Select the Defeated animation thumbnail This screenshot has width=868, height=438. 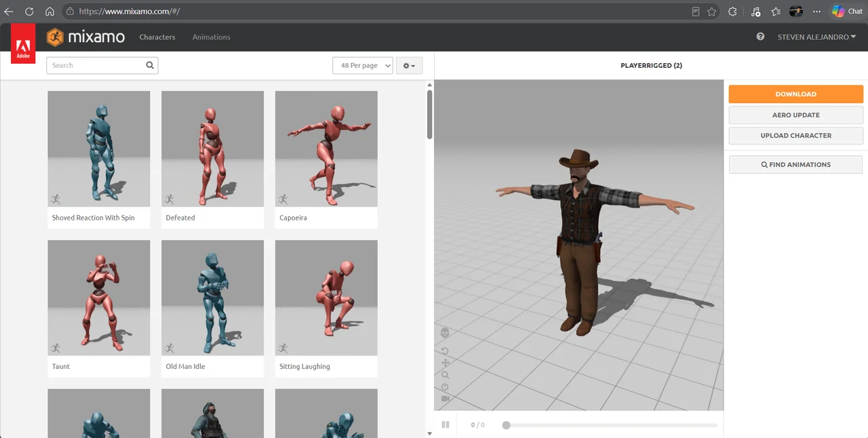point(213,149)
